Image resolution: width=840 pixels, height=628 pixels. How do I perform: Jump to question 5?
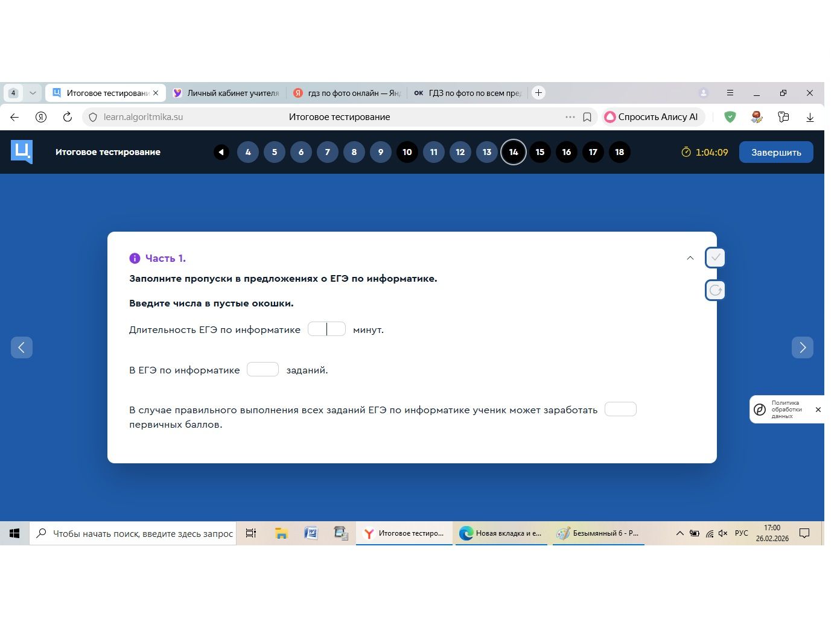click(275, 152)
